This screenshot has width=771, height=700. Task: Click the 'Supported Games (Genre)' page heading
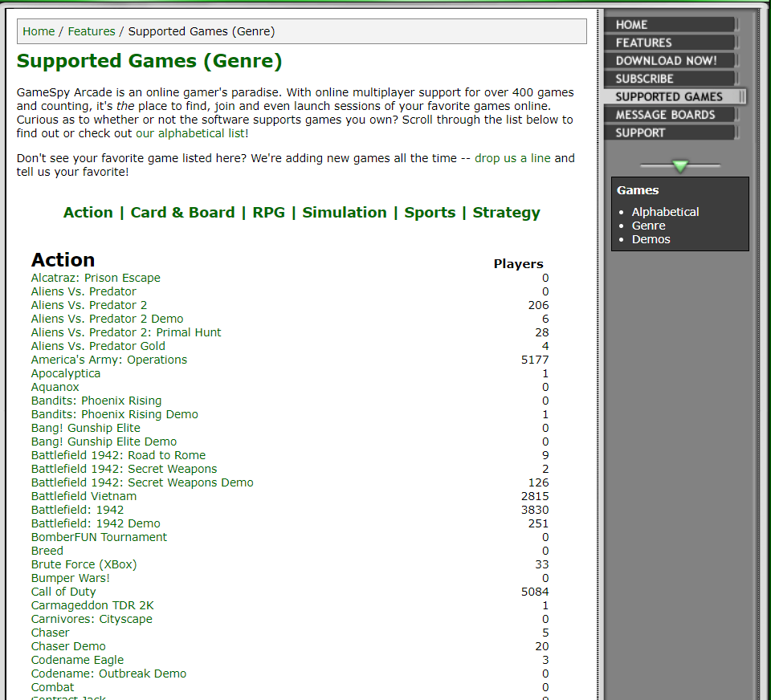(x=149, y=61)
